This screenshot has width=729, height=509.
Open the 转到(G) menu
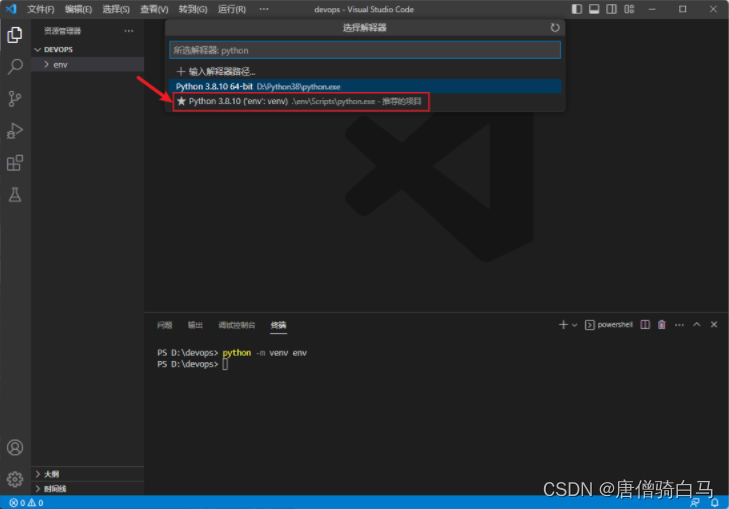click(x=192, y=9)
